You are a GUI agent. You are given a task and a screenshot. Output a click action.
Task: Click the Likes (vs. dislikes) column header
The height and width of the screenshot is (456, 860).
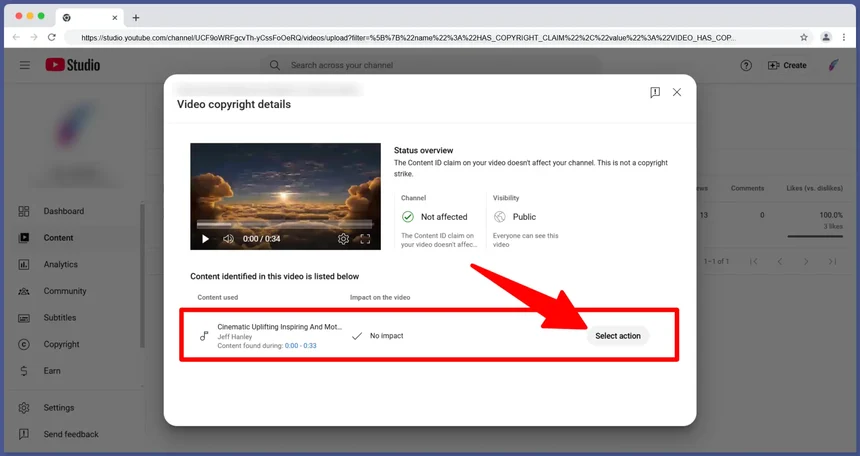point(814,188)
